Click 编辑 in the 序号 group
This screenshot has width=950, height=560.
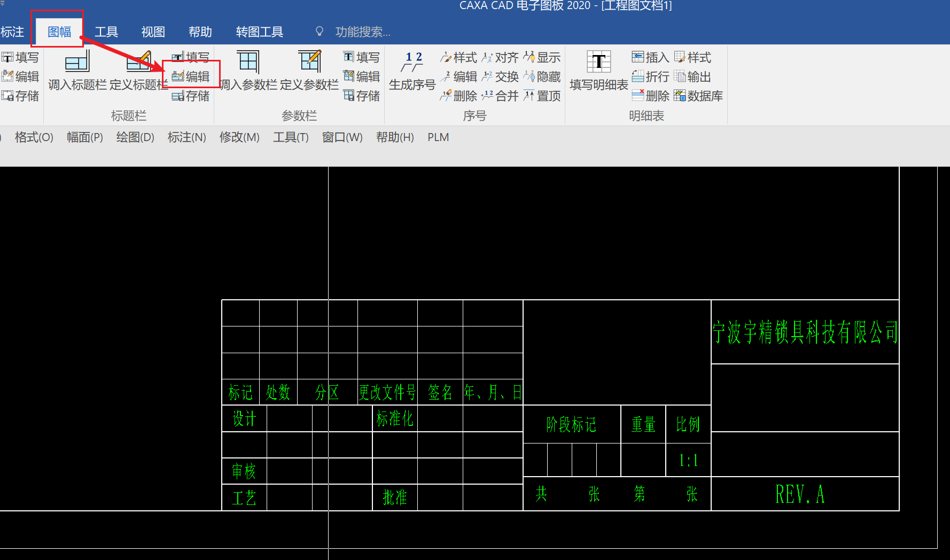(458, 76)
